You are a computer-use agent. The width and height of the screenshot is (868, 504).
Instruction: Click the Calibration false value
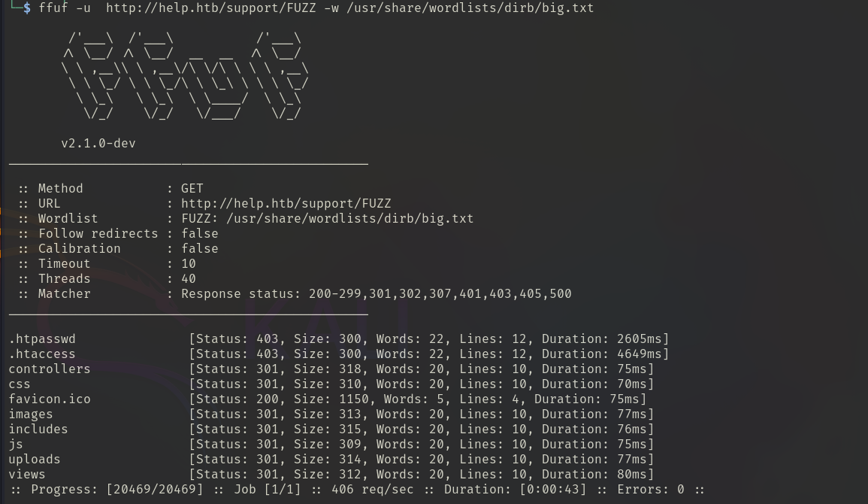point(199,248)
